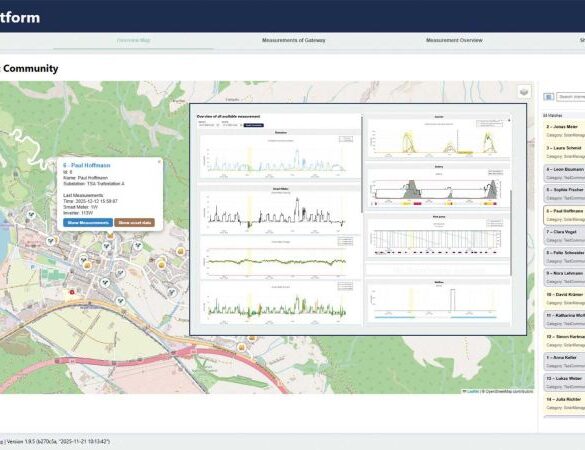The height and width of the screenshot is (450, 585).
Task: Select '10 - David Krämer' in the member list
Action: pos(564,299)
